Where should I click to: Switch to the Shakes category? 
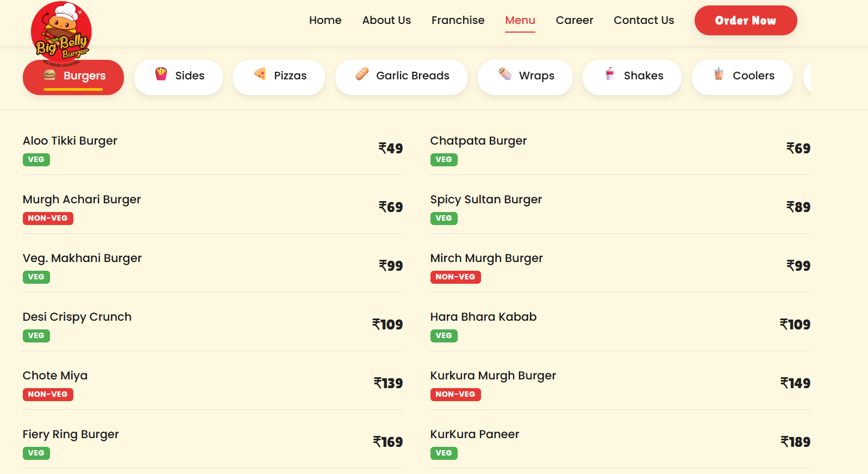(632, 77)
